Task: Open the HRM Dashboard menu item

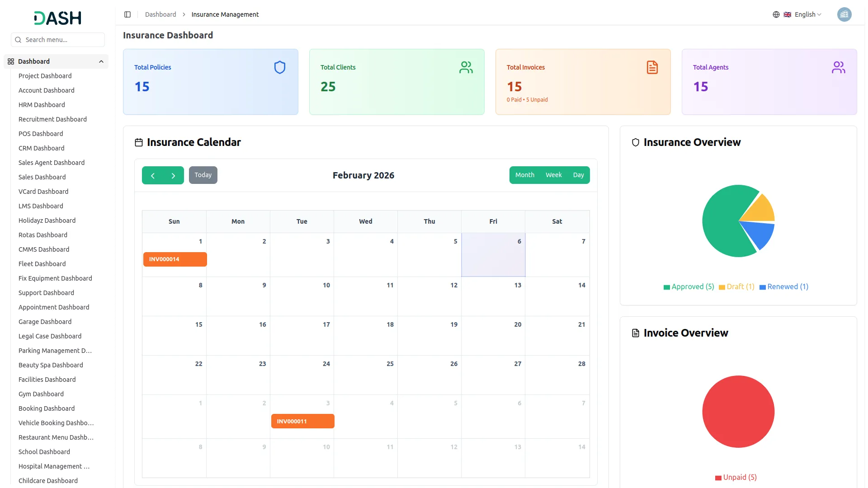Action: point(42,105)
